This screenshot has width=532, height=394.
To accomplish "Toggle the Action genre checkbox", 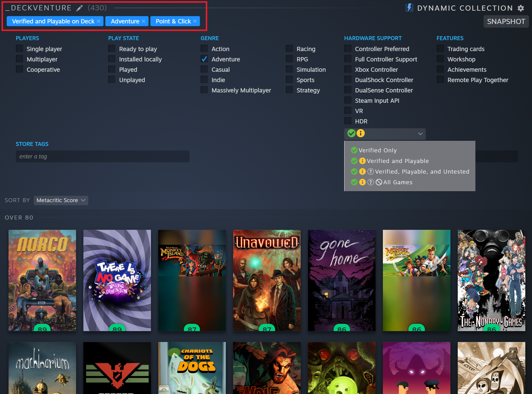I will [x=204, y=49].
